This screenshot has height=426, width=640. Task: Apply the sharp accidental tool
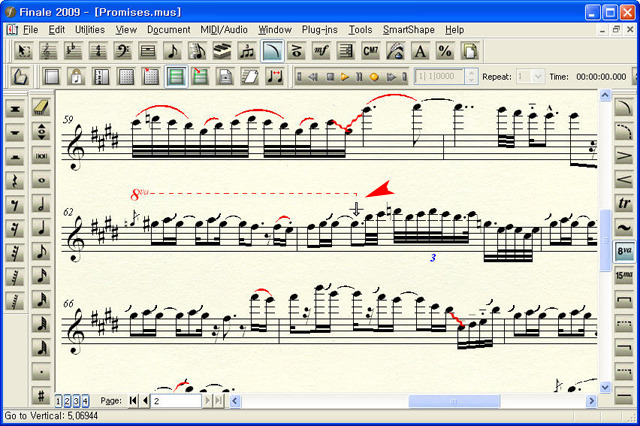click(x=41, y=395)
